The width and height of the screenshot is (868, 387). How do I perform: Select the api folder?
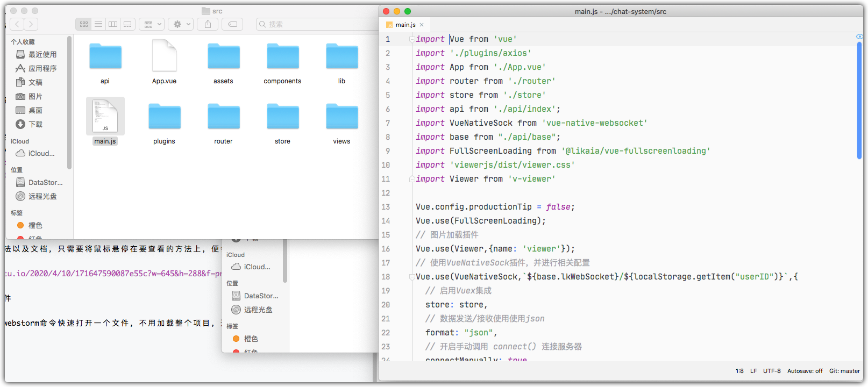105,63
